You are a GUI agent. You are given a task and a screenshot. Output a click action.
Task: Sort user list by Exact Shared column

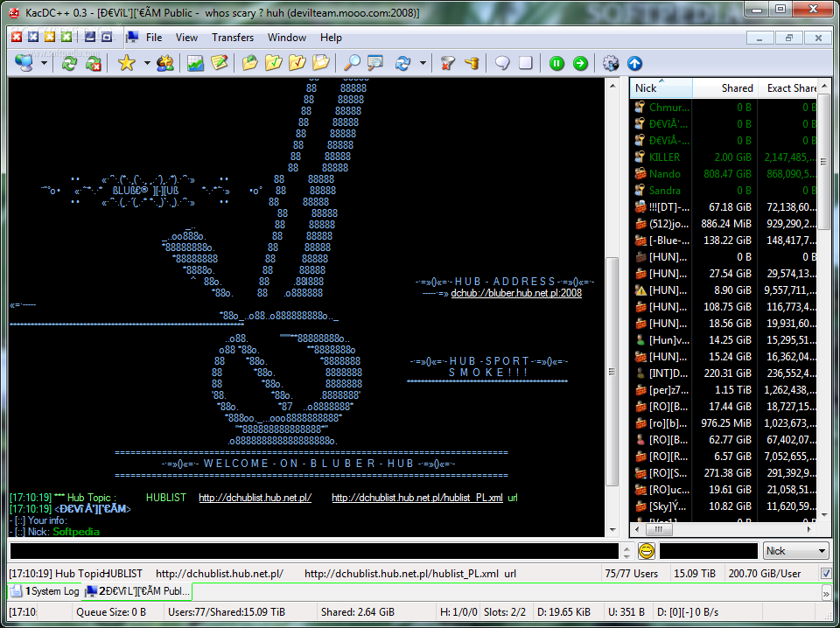coord(787,87)
